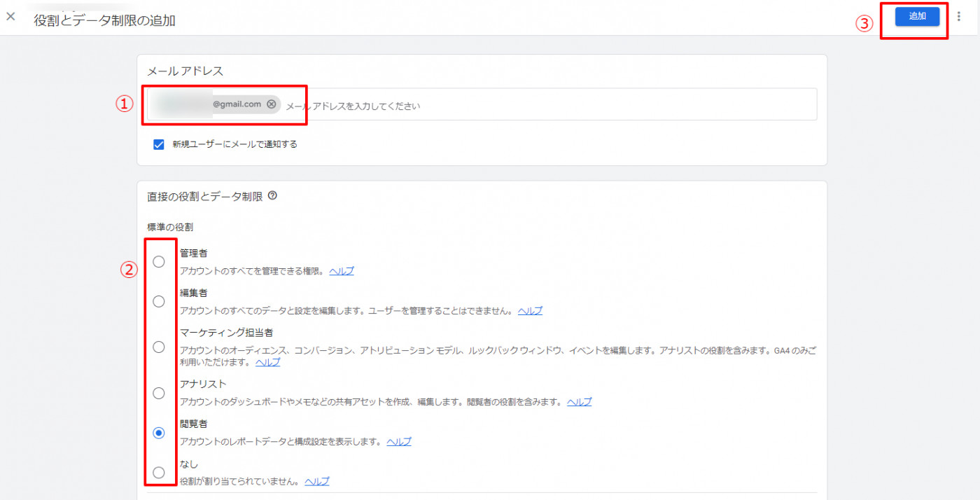Open ヘルプ link for アナリスト role
This screenshot has width=980, height=500.
[x=579, y=402]
